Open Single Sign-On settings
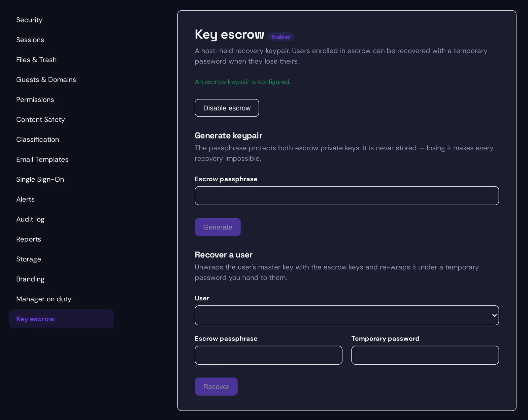Screen dimensions: 528x420 pyautogui.click(x=62, y=179)
